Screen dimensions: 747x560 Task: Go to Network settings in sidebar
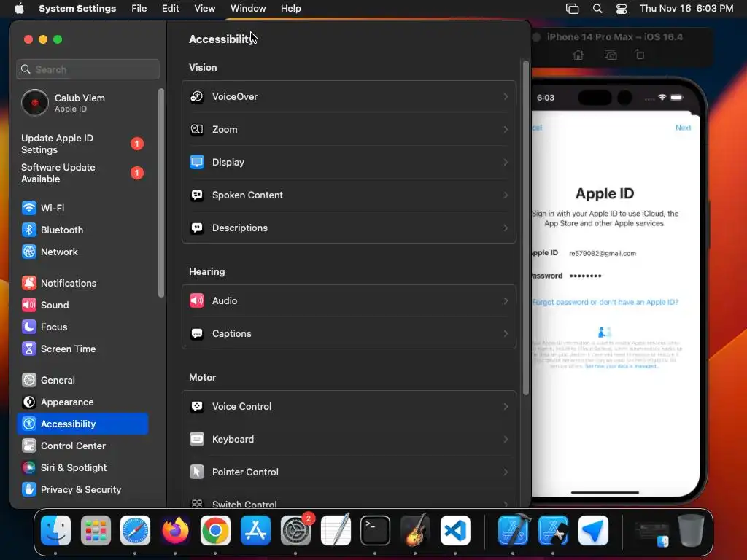click(x=82, y=252)
